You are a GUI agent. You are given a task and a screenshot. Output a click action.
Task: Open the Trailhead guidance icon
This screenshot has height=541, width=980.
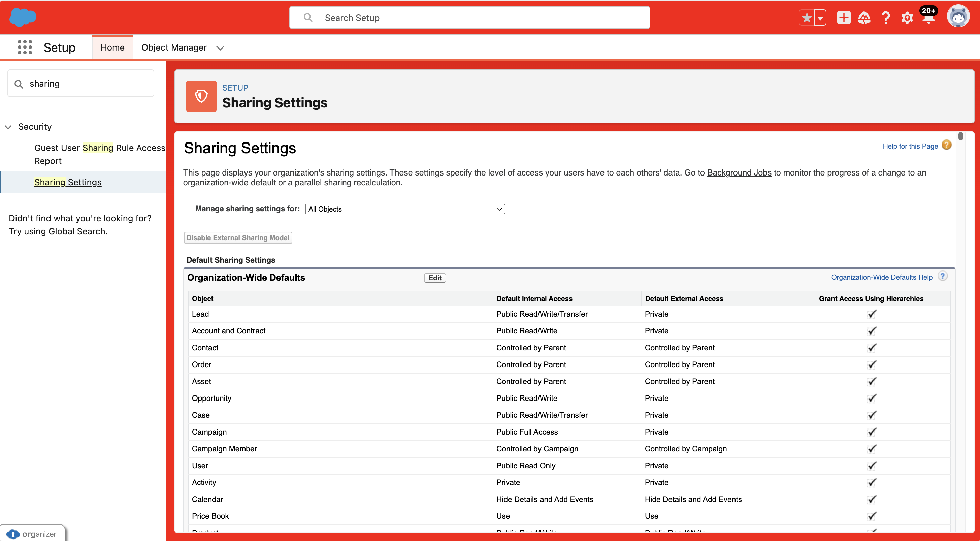pos(864,18)
